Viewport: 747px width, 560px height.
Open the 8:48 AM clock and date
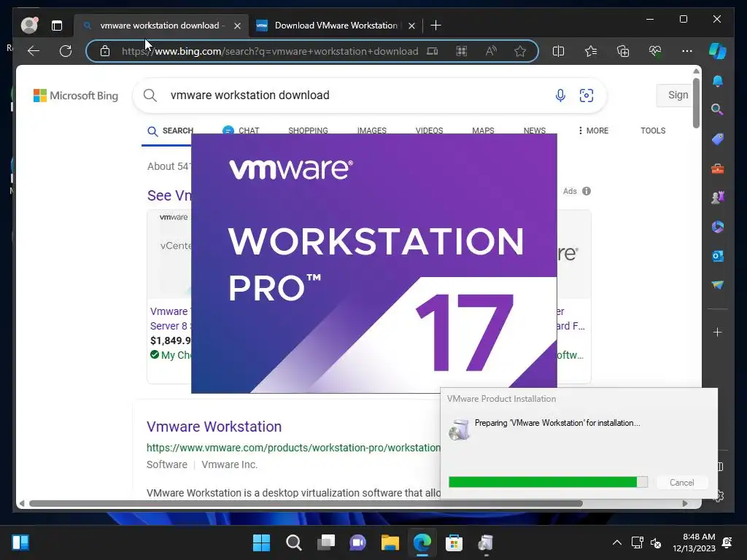(x=694, y=542)
